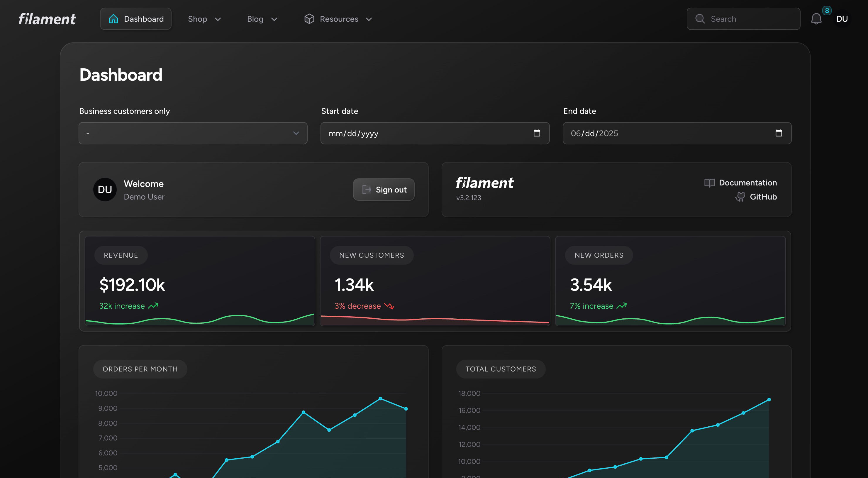Click the NEW ORDERS label badge
This screenshot has width=868, height=478.
coord(599,255)
